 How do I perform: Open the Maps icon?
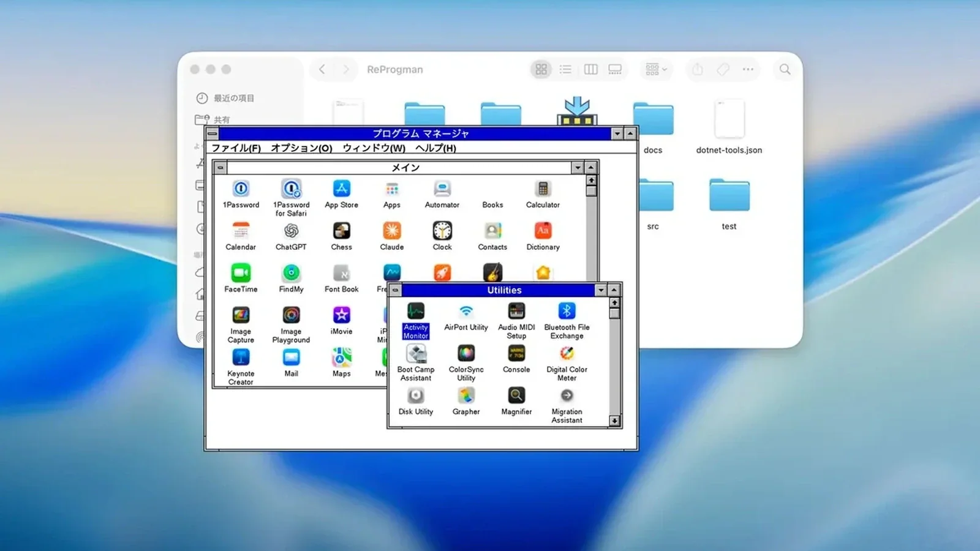341,358
